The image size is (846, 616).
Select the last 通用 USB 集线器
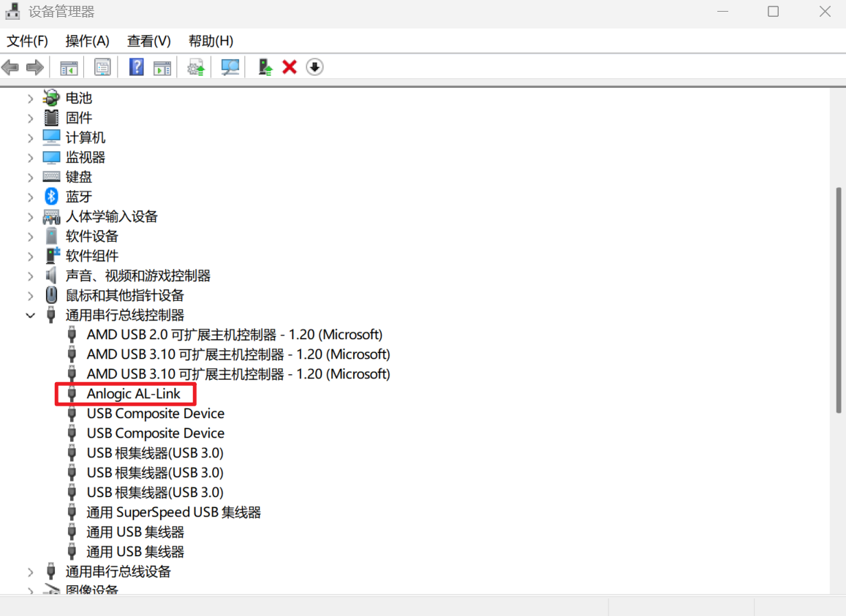(x=135, y=552)
